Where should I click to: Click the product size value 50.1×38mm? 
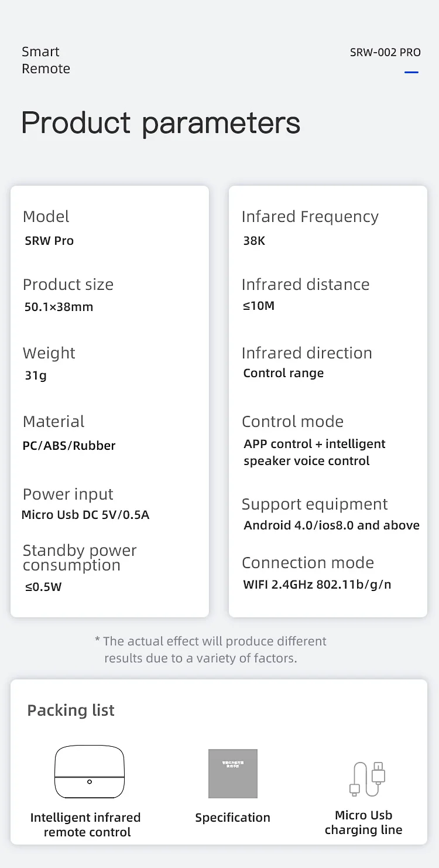point(59,307)
